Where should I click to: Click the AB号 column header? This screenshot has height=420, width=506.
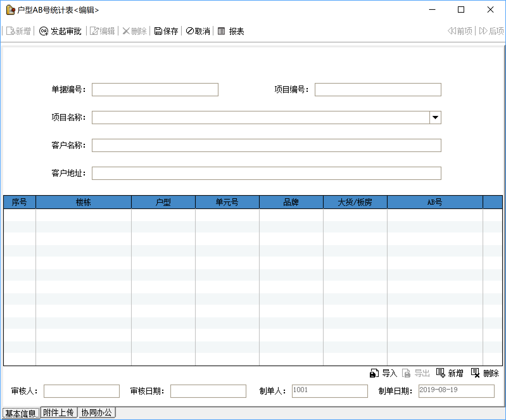[x=435, y=202]
